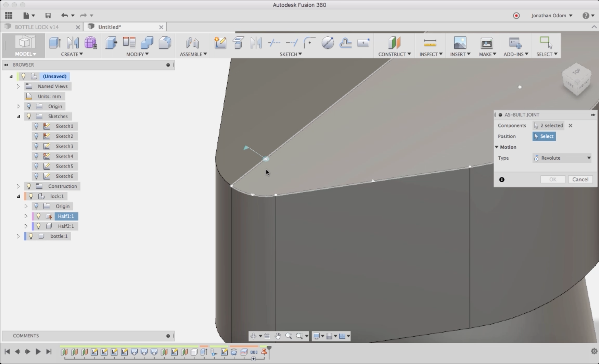
Task: Click the Measure tool under Inspect
Action: 430,43
